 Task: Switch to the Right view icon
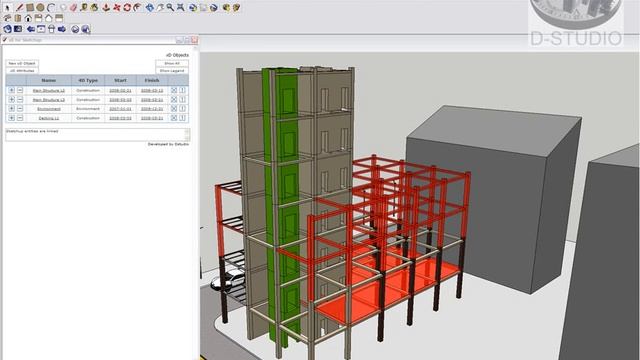pyautogui.click(x=38, y=18)
